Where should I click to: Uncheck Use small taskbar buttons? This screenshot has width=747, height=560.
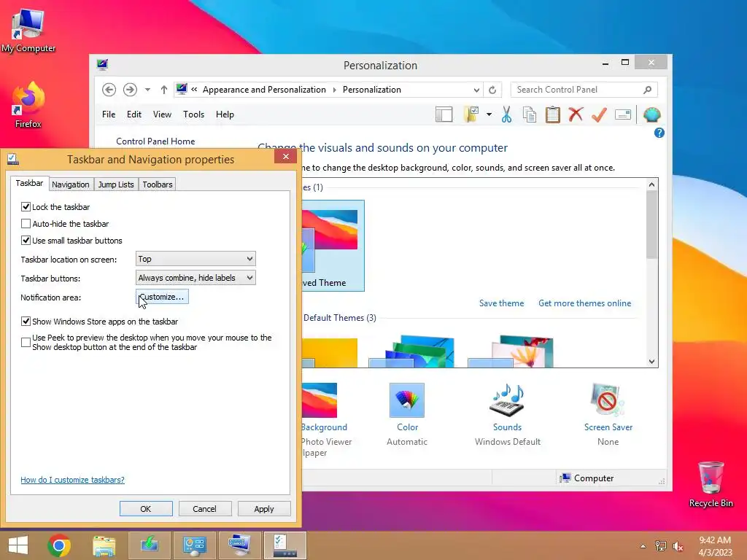point(26,241)
